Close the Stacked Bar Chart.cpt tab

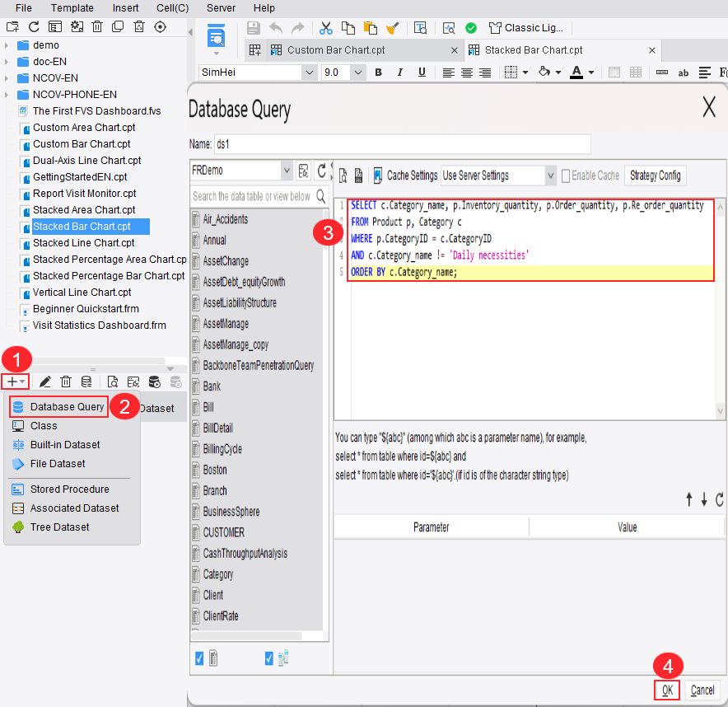tap(652, 50)
